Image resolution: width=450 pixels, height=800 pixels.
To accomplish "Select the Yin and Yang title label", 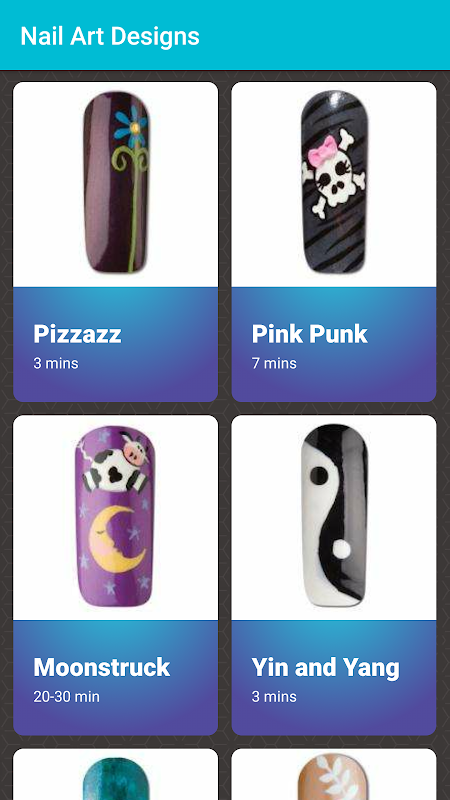I will [x=326, y=668].
